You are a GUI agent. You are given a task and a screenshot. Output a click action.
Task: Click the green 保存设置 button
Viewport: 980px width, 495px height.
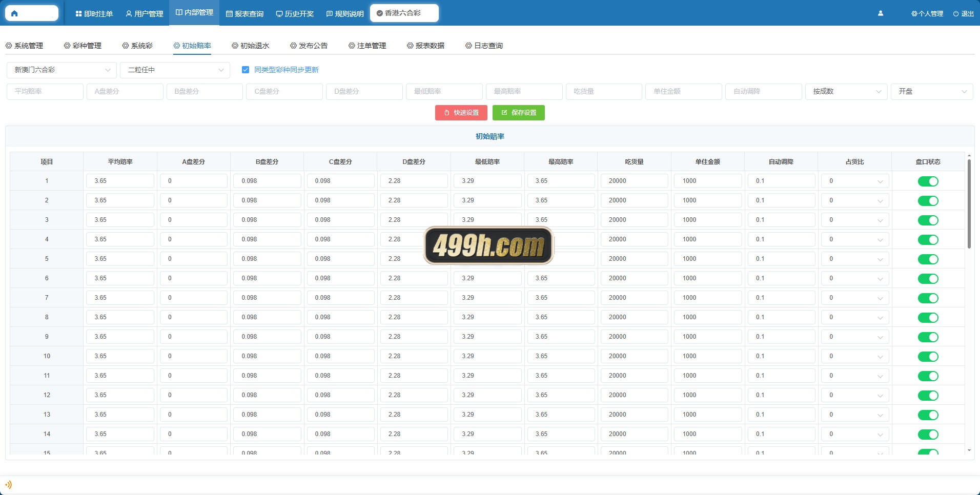tap(519, 113)
